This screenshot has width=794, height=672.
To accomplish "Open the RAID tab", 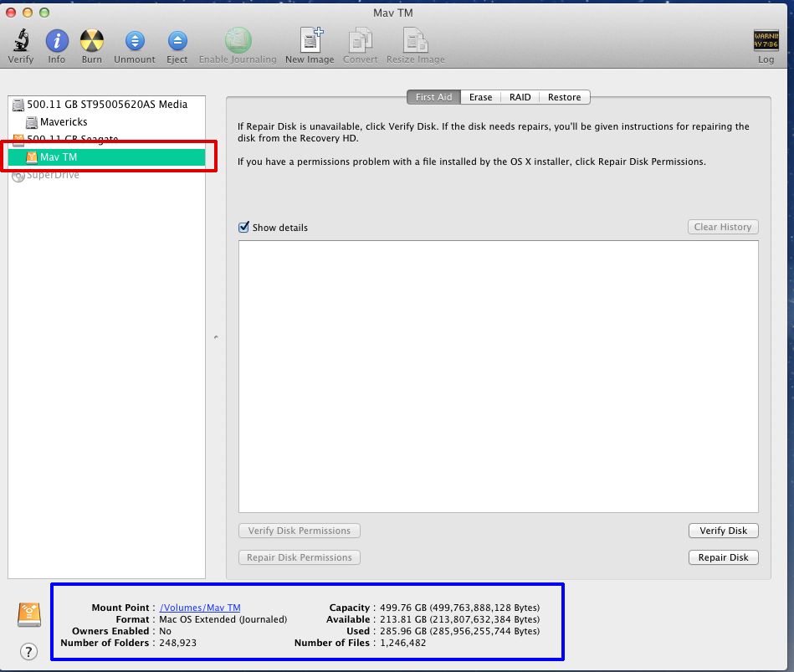I will [x=520, y=97].
